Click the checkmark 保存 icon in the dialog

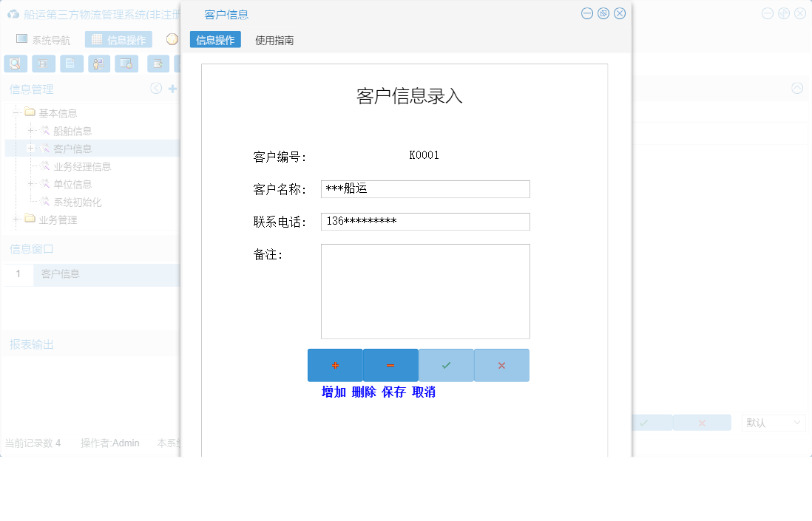coord(446,364)
